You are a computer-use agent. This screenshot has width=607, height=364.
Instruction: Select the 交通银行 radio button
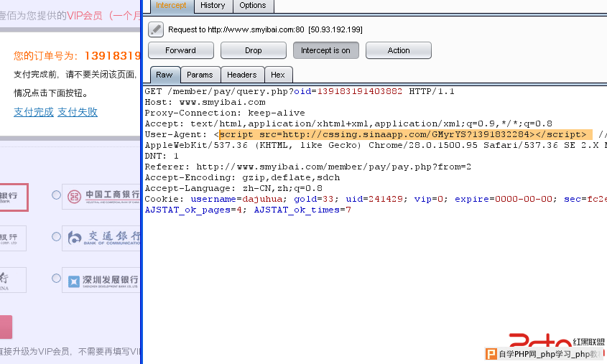[56, 236]
